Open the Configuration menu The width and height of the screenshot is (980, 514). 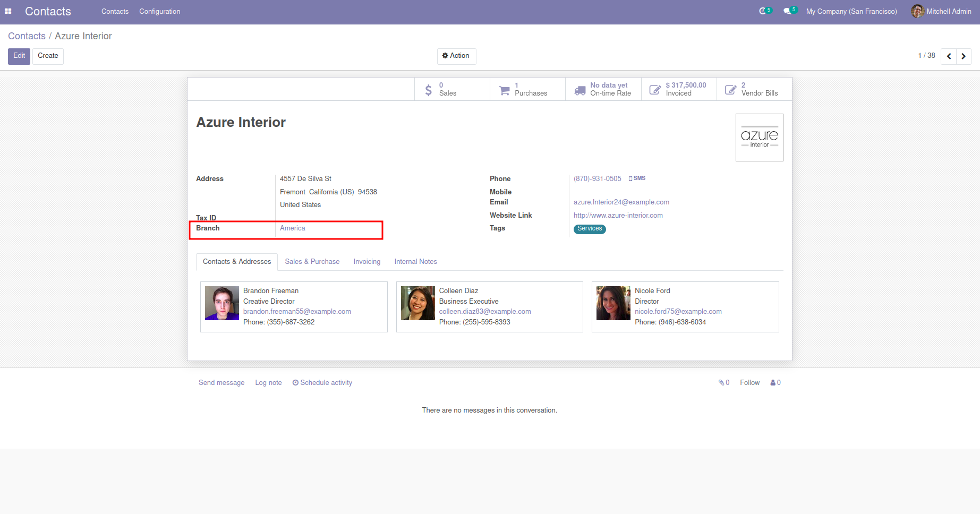[159, 11]
